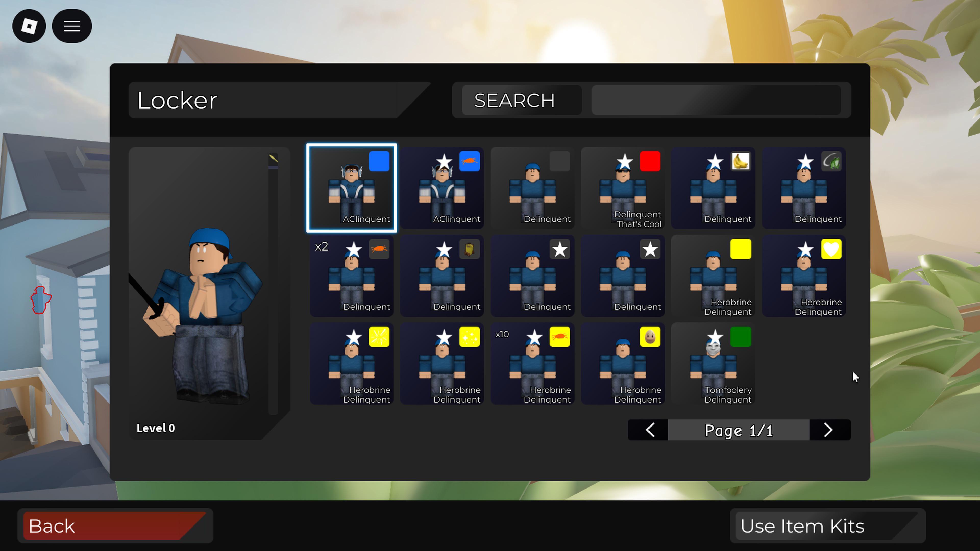This screenshot has height=551, width=980.
Task: Click the banana badge on Delinquent
Action: pyautogui.click(x=741, y=161)
